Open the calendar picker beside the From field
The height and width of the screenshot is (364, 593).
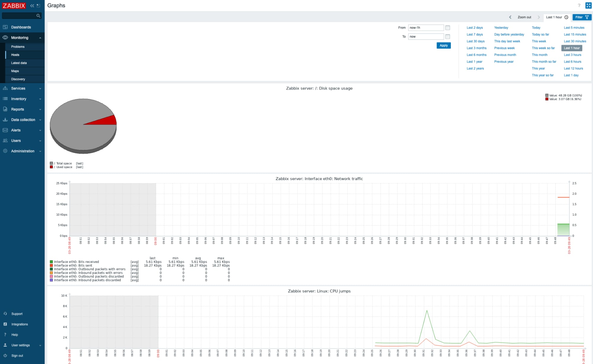[x=448, y=28]
